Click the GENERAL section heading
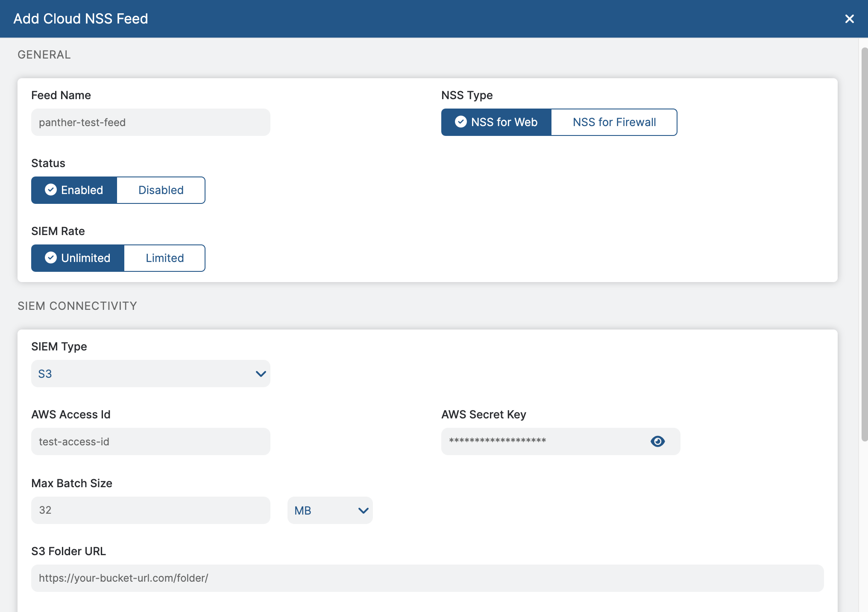Screen dimensions: 868x612 click(x=44, y=54)
